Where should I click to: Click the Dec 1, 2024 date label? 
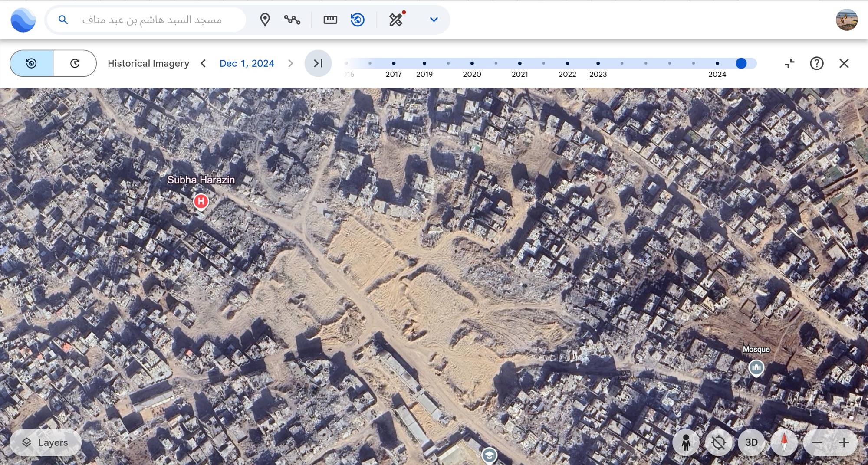[x=247, y=63]
